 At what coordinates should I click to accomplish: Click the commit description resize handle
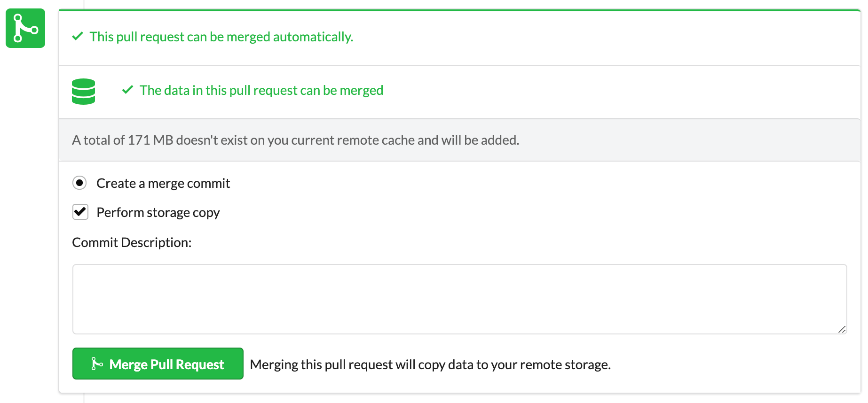[842, 329]
